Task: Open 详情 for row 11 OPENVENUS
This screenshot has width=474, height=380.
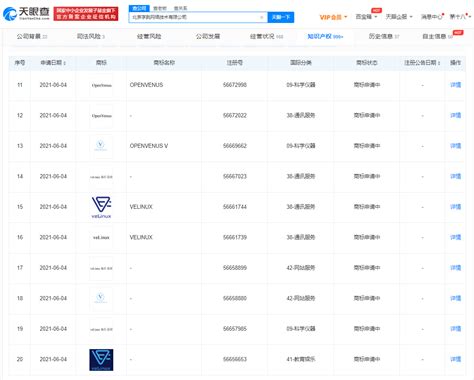Action: (455, 85)
